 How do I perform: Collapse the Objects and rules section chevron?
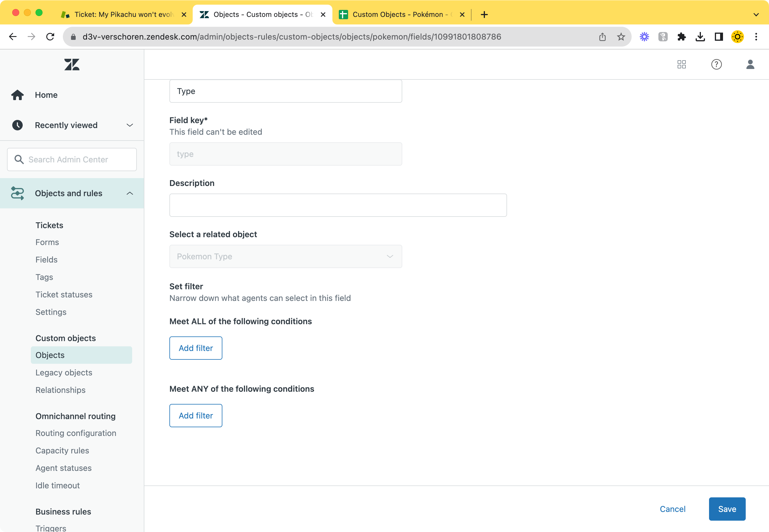click(x=130, y=193)
